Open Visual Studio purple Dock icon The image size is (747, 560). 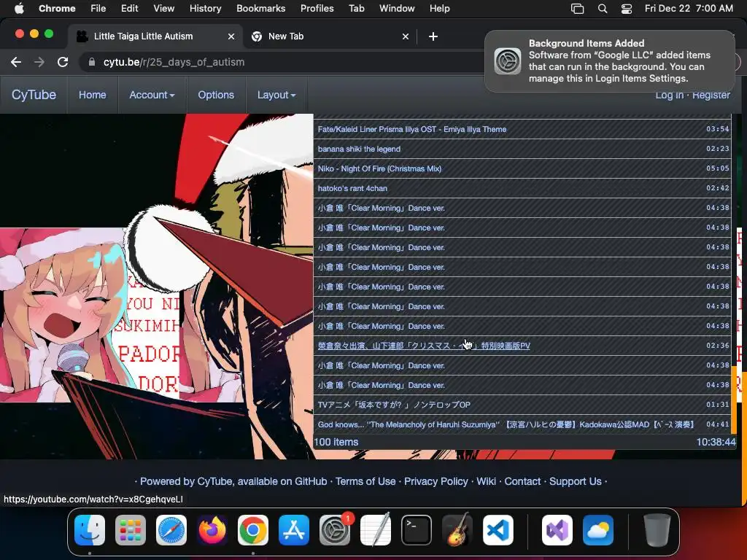[557, 530]
